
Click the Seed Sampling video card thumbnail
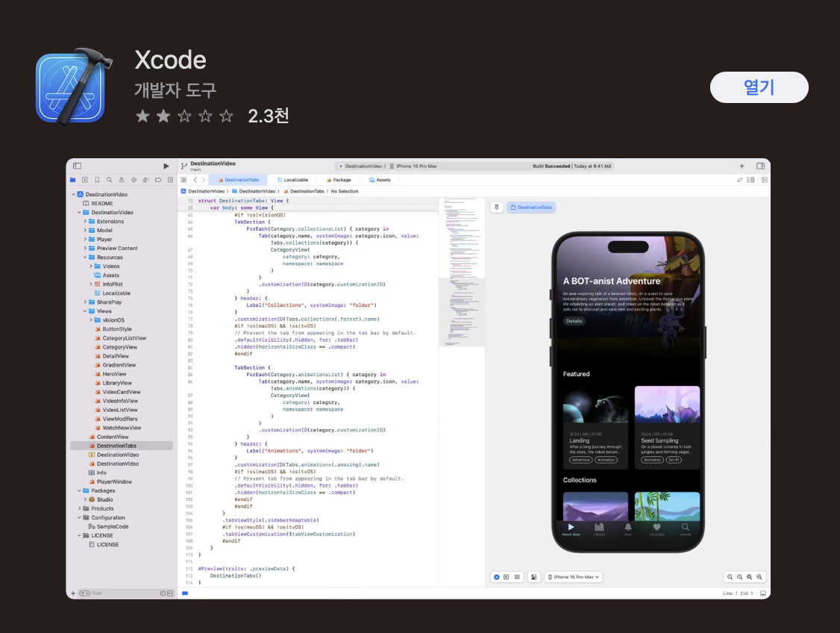[667, 405]
